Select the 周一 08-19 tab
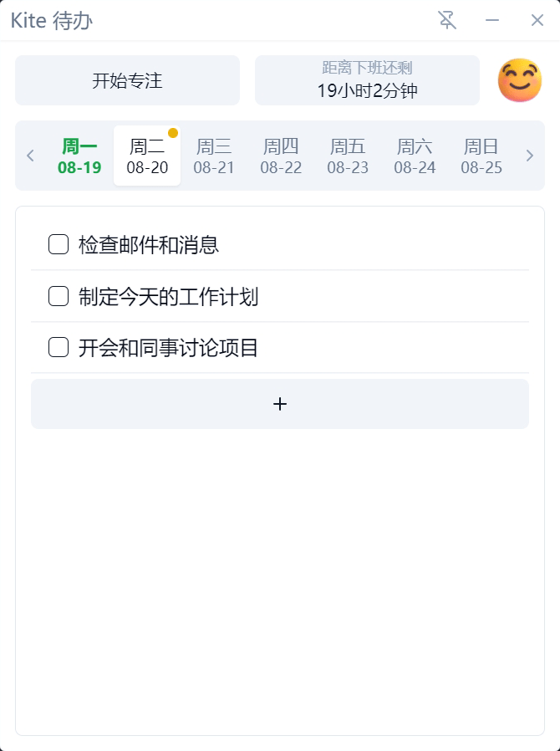Screen dimensions: 560x751 click(x=80, y=156)
